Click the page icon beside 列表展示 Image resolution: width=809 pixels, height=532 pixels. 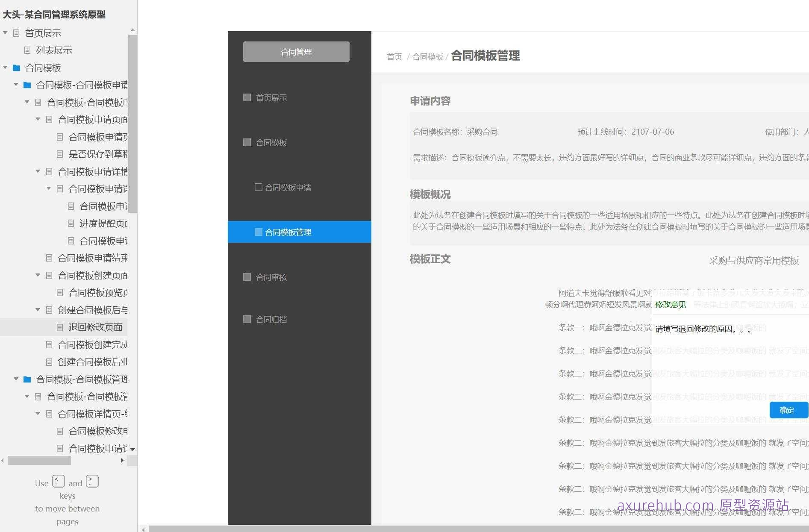coord(27,50)
